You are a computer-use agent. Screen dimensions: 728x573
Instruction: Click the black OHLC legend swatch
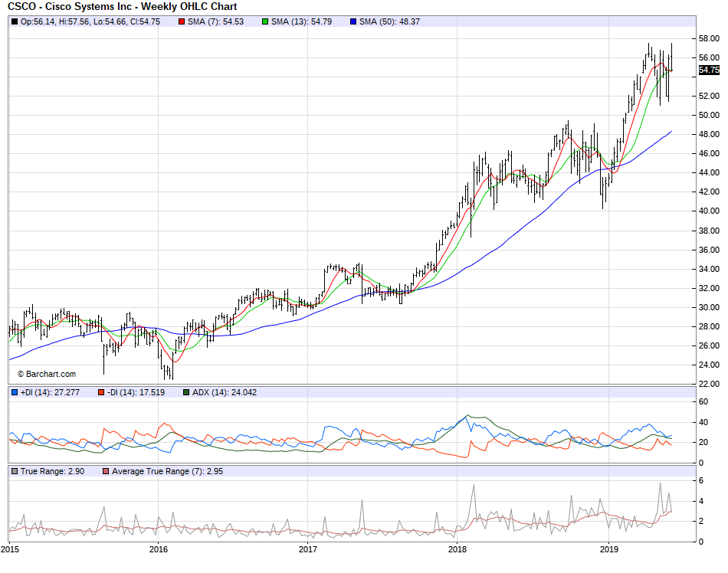(x=15, y=21)
